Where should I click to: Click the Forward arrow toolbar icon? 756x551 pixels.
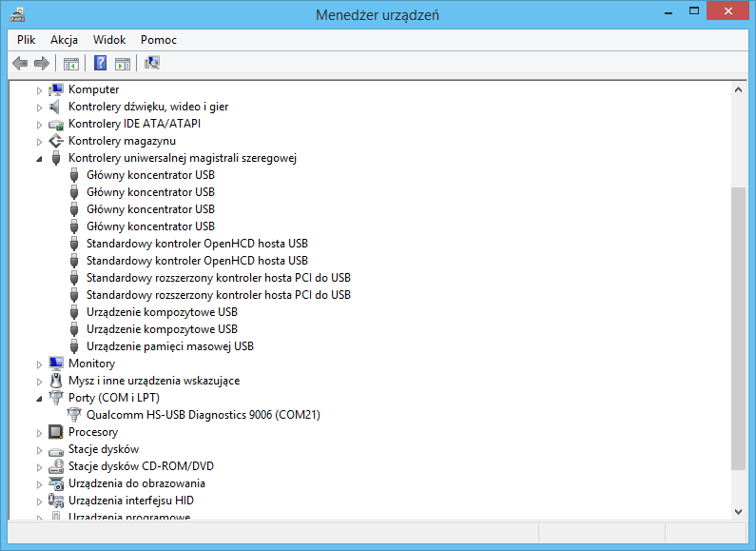(x=41, y=64)
